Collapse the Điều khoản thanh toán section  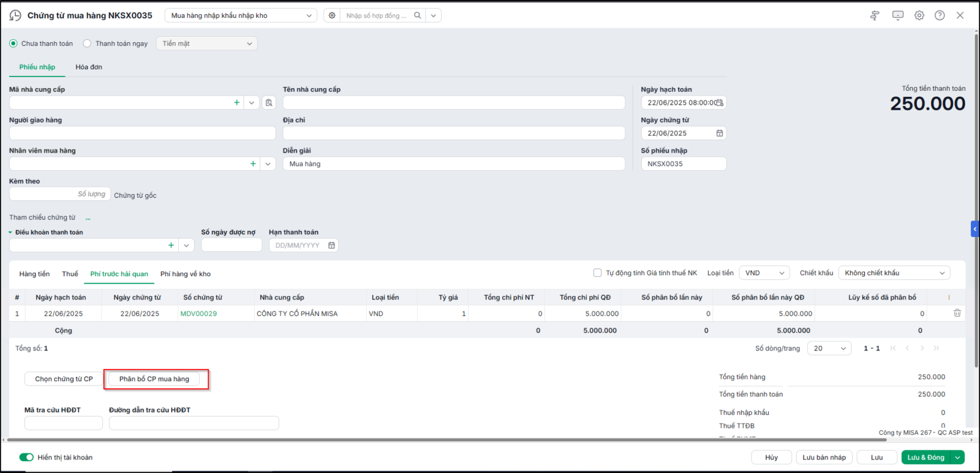click(10, 232)
